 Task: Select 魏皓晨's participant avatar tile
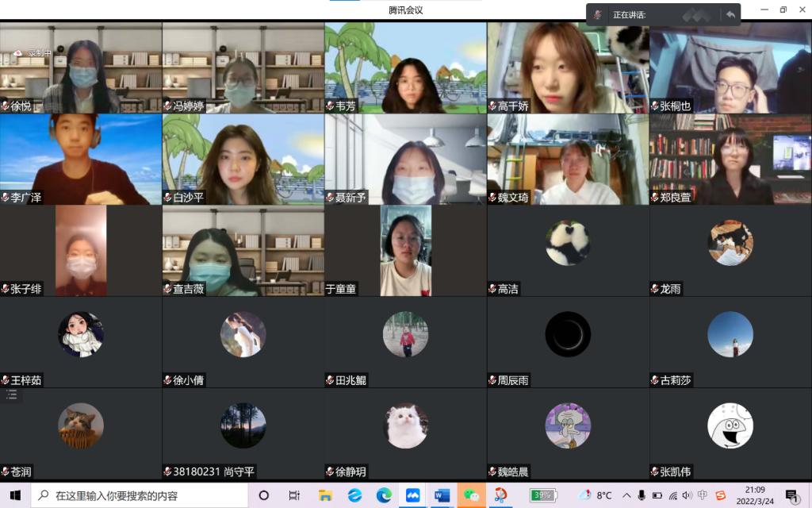pos(568,425)
